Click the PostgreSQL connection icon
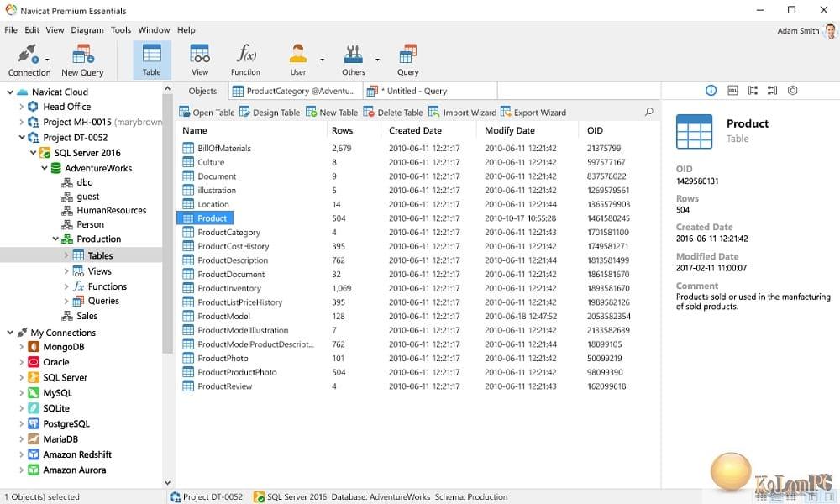The image size is (840, 504). pos(34,423)
